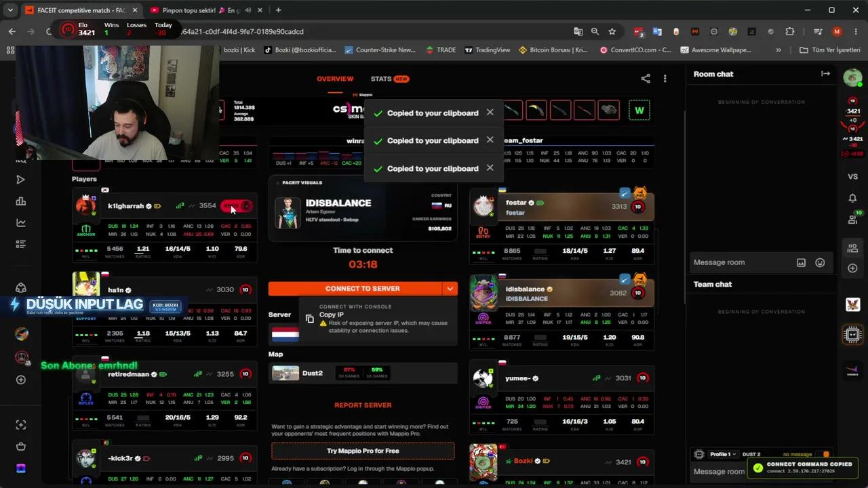The width and height of the screenshot is (868, 488).
Task: Open the notifications bell icon
Action: (x=852, y=198)
